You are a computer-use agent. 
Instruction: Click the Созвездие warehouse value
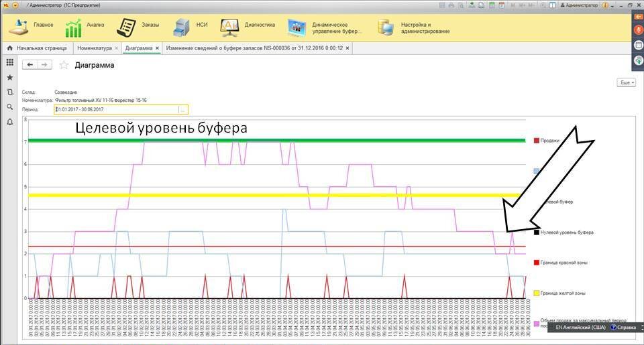[x=66, y=92]
